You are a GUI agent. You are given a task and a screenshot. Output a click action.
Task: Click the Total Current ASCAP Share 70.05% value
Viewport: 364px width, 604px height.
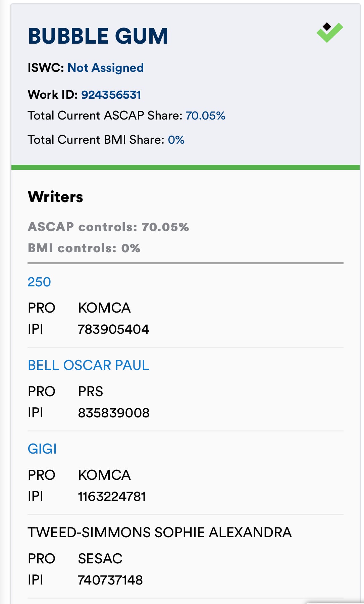pyautogui.click(x=205, y=115)
